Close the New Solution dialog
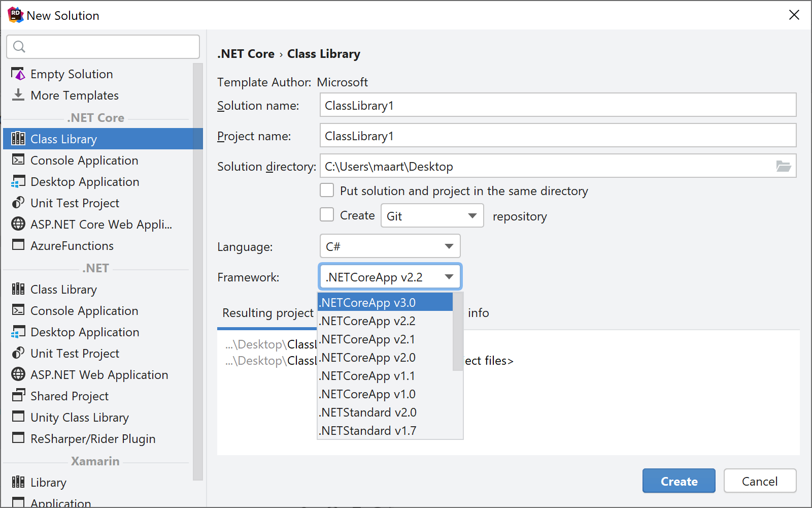The height and width of the screenshot is (508, 812). pos(794,15)
